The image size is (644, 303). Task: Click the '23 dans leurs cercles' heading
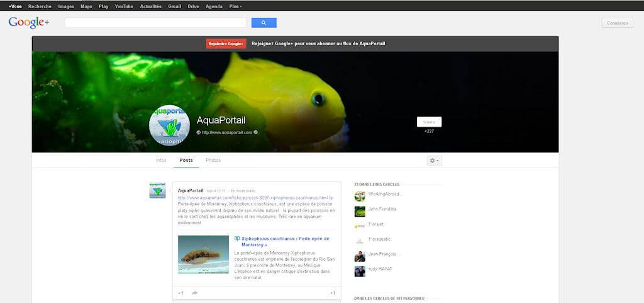377,184
